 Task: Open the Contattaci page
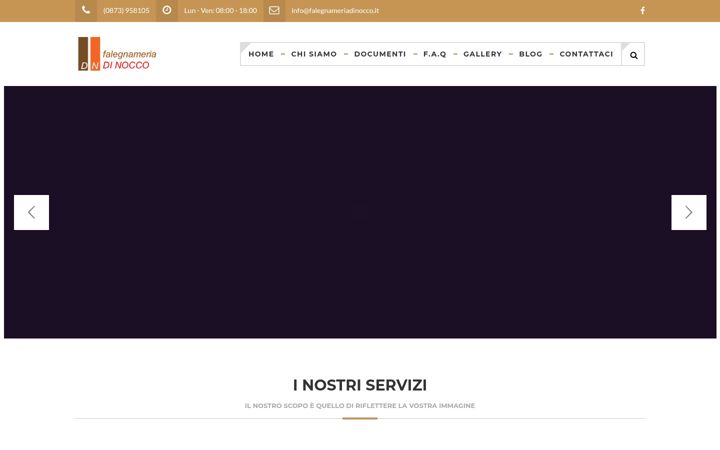pos(586,54)
